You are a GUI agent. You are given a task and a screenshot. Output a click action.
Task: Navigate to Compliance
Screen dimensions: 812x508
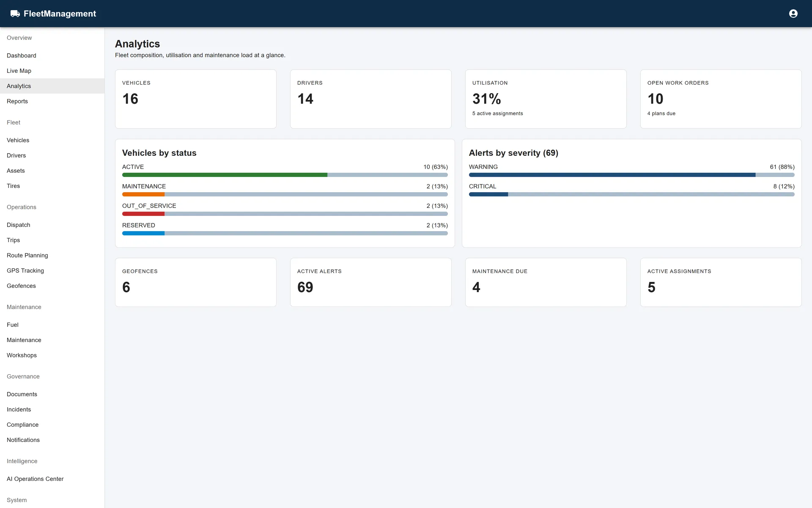[x=52, y=425]
